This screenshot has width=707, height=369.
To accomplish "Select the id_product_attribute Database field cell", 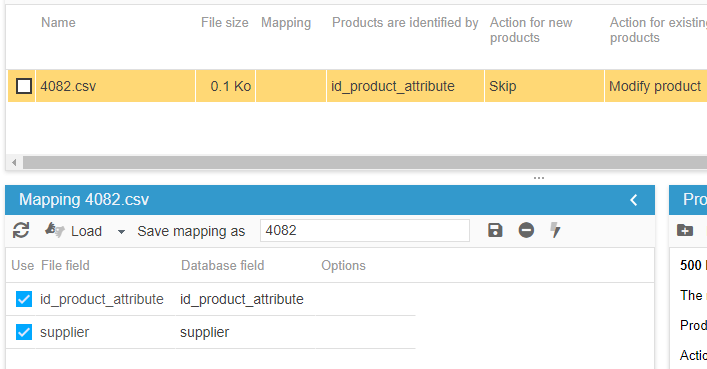I will point(245,299).
